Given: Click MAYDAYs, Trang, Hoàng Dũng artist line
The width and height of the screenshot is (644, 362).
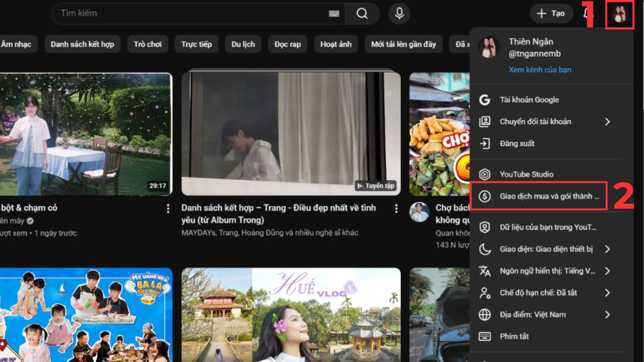Looking at the screenshot, I should [x=270, y=233].
